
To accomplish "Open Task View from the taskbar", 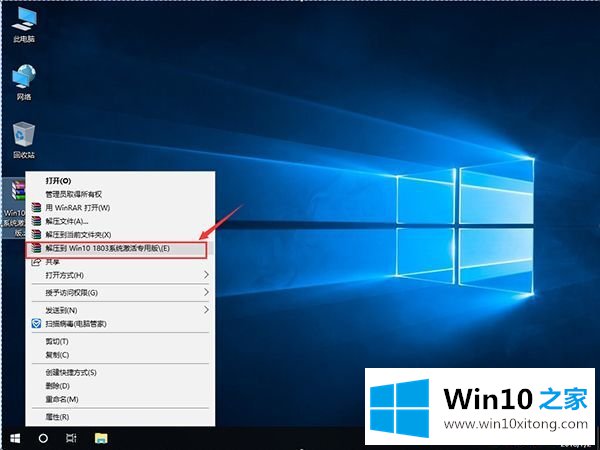I will 71,438.
